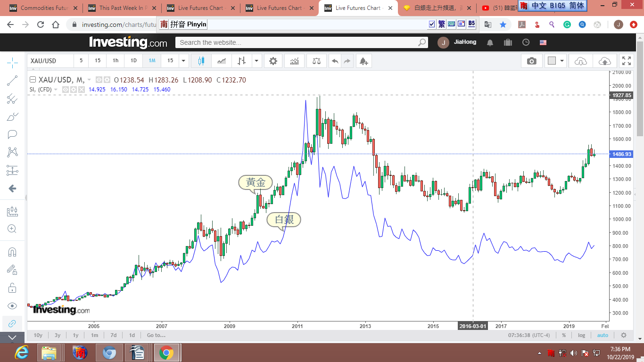Open the US flag language selector
This screenshot has width=644, height=362.
tap(543, 42)
